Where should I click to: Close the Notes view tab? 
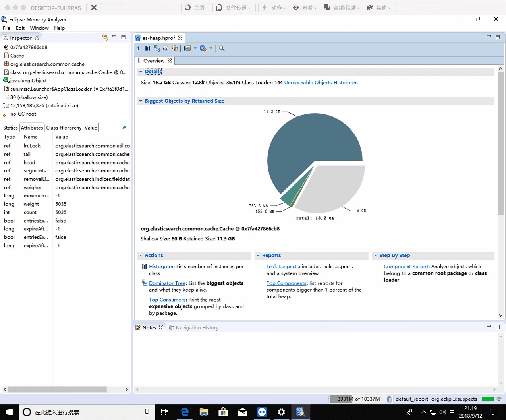(x=161, y=327)
